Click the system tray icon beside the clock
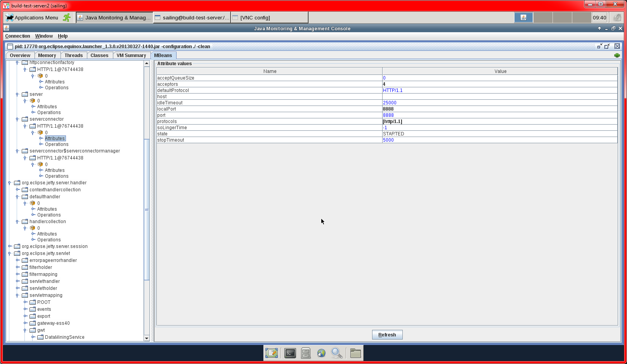Image resolution: width=627 pixels, height=364 pixels. point(617,17)
